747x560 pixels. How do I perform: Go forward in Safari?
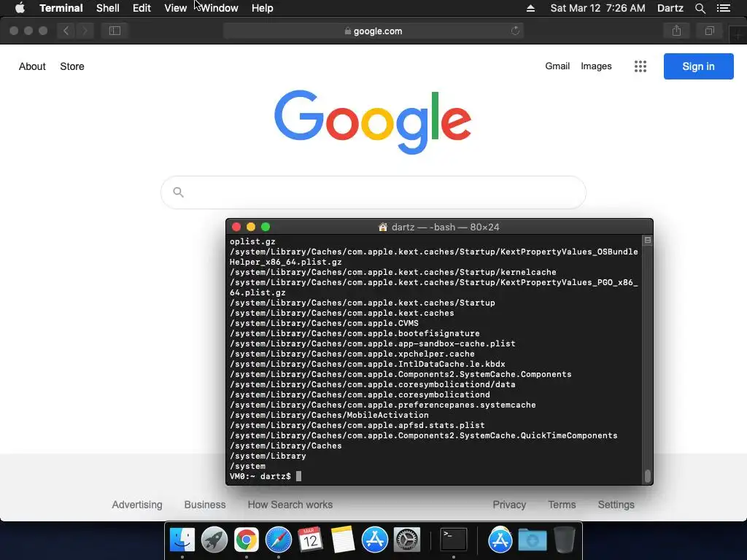(x=85, y=31)
